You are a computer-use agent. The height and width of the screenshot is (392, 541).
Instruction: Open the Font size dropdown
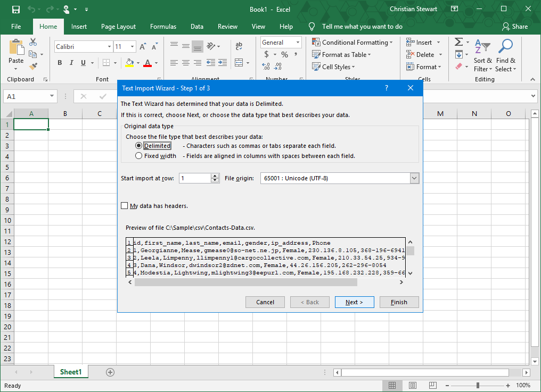click(x=132, y=47)
